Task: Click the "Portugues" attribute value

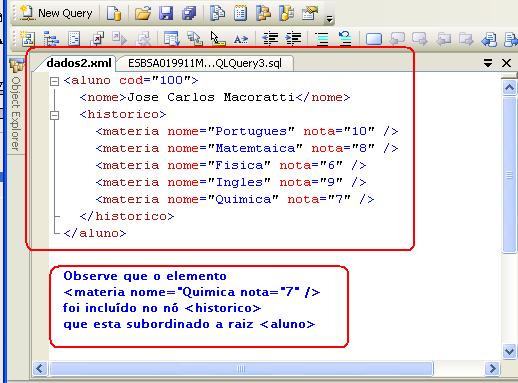Action: click(x=251, y=131)
